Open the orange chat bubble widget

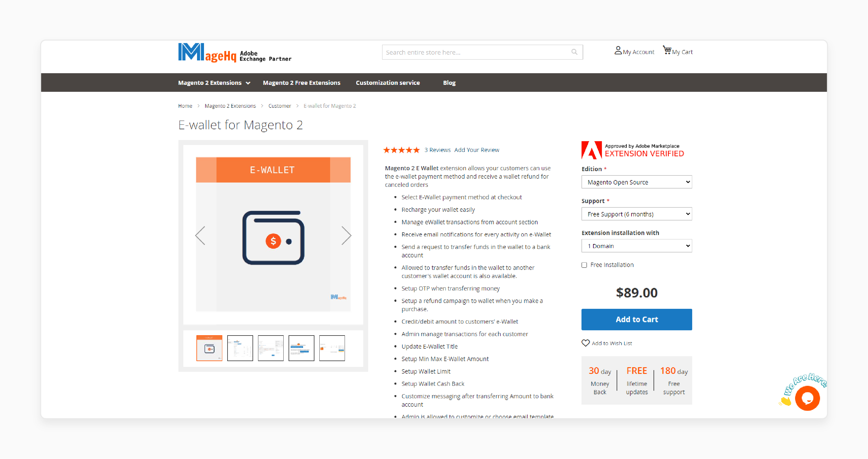807,398
